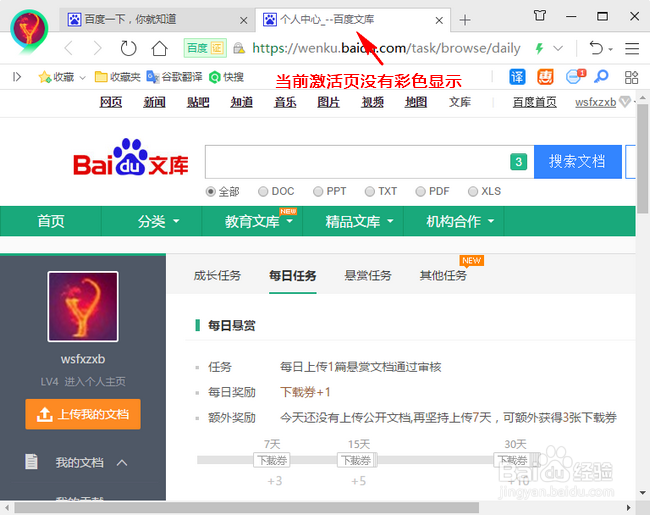Go back with the back arrow
The width and height of the screenshot is (650, 515).
coord(69,49)
